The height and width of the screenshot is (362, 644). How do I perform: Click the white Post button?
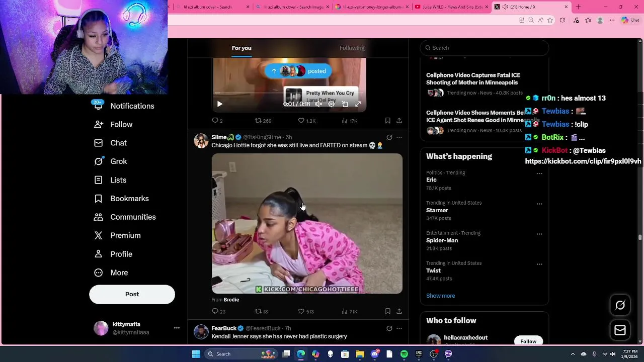point(132,294)
